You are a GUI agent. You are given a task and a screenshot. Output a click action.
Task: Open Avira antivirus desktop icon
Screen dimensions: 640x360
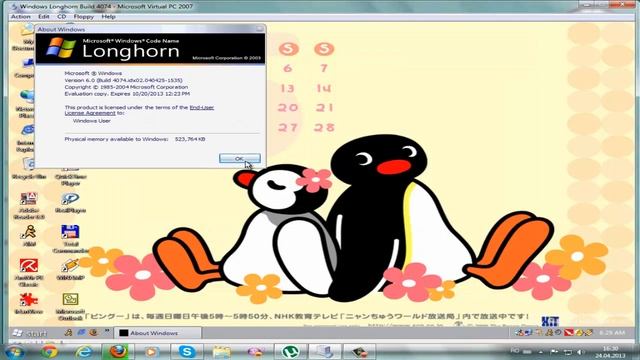[x=29, y=272]
